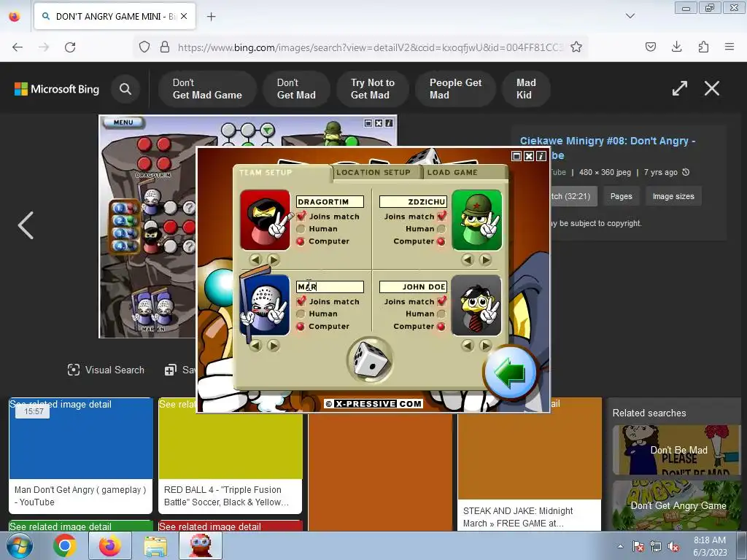
Task: Switch to Location Setup tab
Action: pos(373,172)
